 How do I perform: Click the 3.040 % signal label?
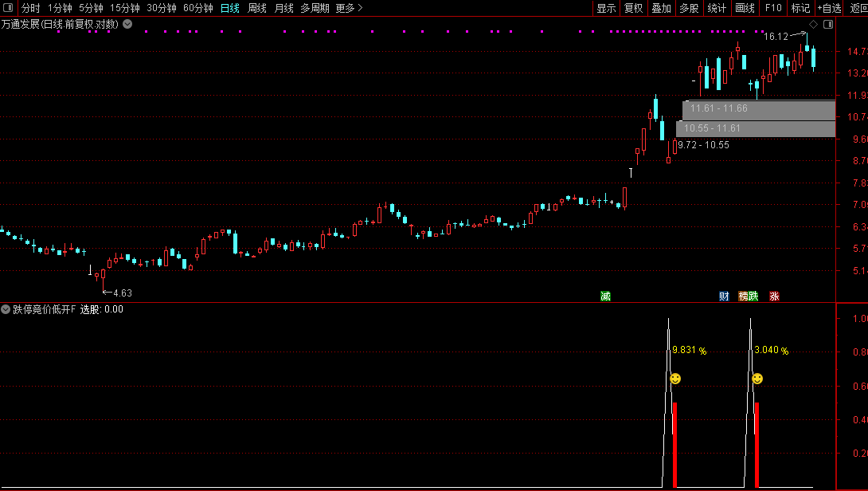coord(771,350)
